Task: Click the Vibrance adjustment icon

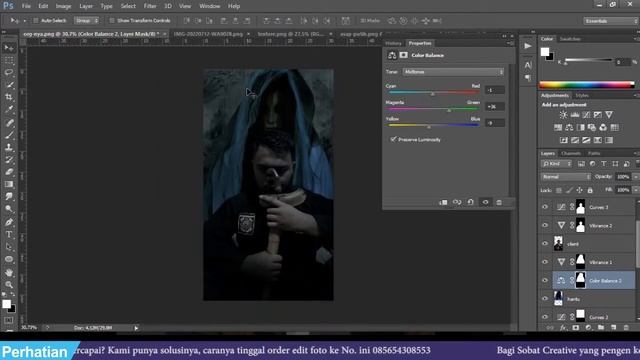Action: (x=609, y=115)
